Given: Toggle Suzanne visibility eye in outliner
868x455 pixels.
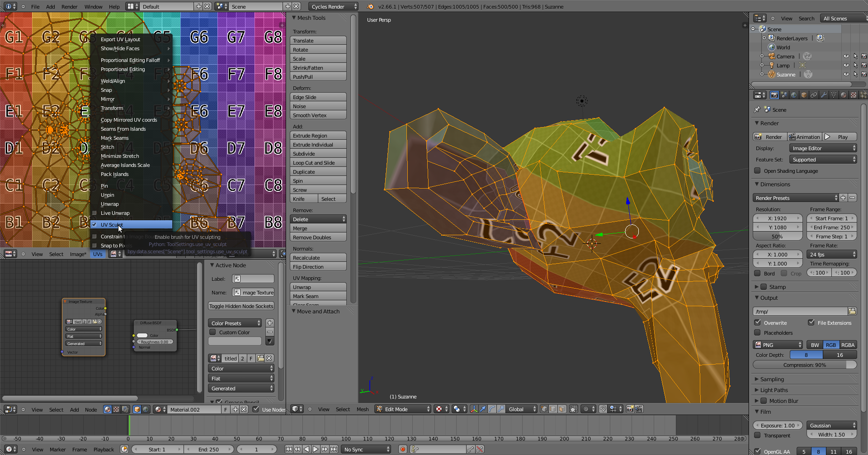Looking at the screenshot, I should (846, 74).
